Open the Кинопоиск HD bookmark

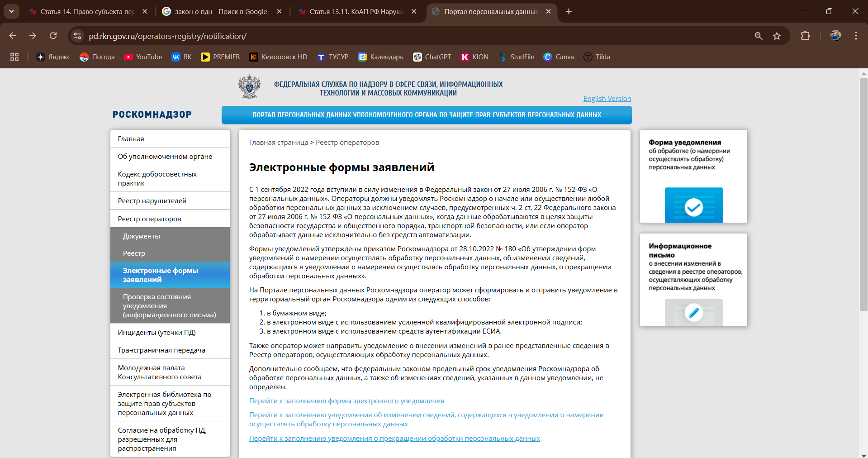pyautogui.click(x=278, y=57)
